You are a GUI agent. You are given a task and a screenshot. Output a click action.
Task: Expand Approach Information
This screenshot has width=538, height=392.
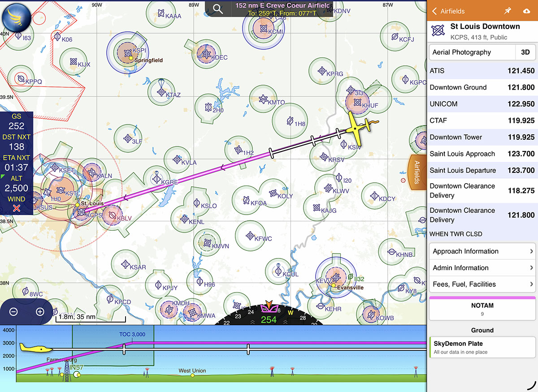click(482, 251)
